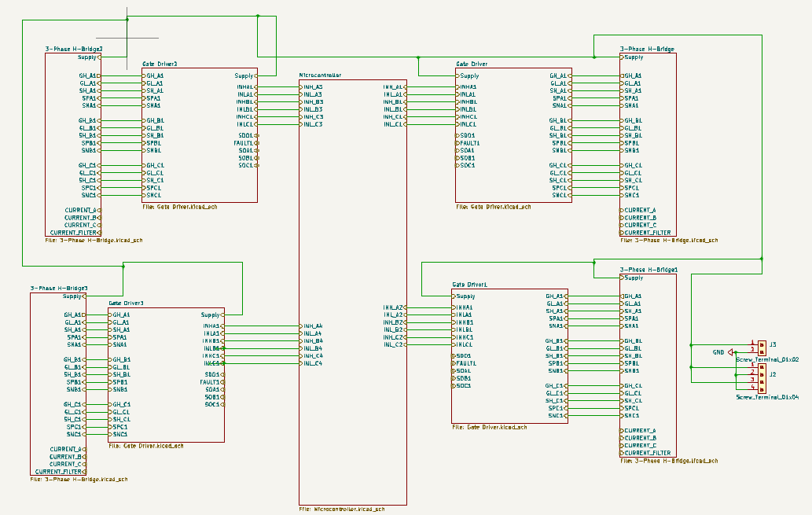
Task: Select the INH_A2 pin on Microcontroller
Action: coord(395,307)
